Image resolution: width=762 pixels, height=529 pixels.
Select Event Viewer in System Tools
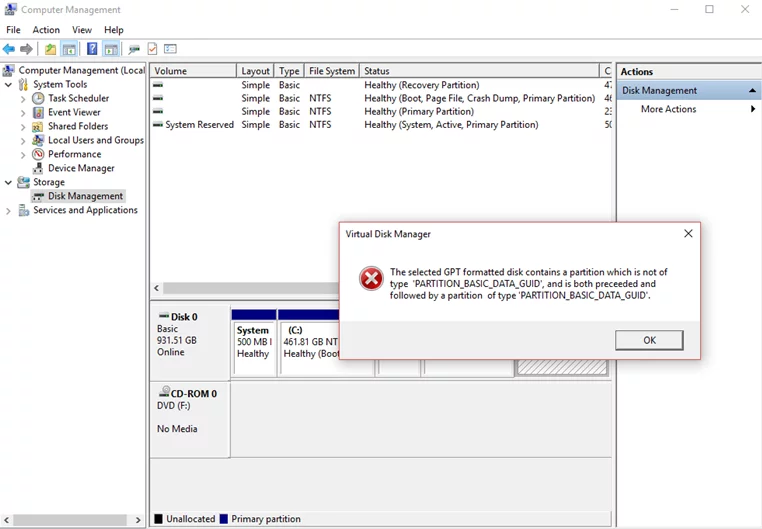(x=74, y=112)
